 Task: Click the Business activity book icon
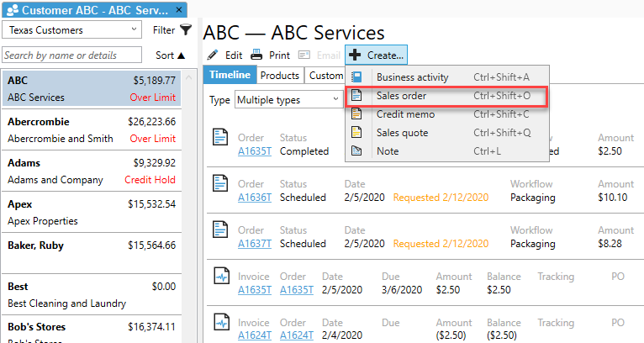pyautogui.click(x=356, y=77)
